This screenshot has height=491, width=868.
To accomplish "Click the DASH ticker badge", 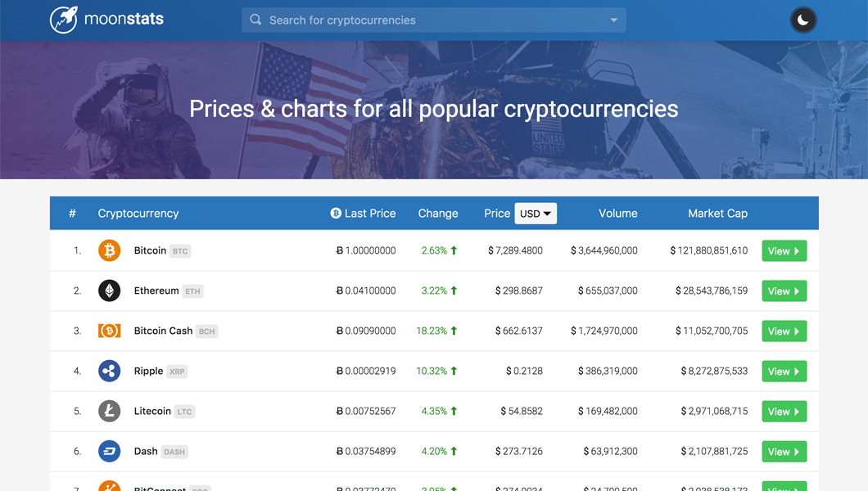I will click(174, 452).
